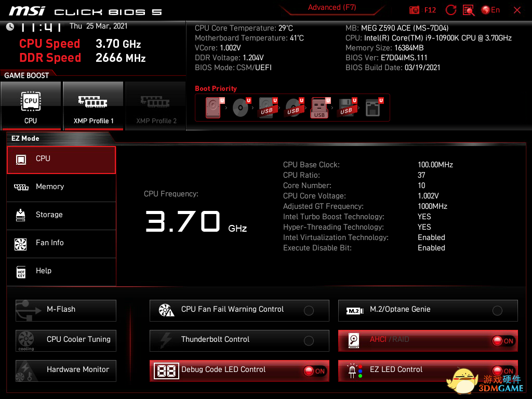Click the CPU Base Clock value 100.00MHz
This screenshot has width=532, height=399.
(435, 165)
